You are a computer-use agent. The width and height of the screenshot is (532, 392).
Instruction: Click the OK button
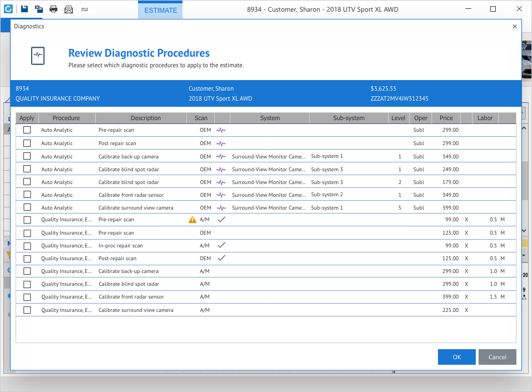tap(457, 357)
